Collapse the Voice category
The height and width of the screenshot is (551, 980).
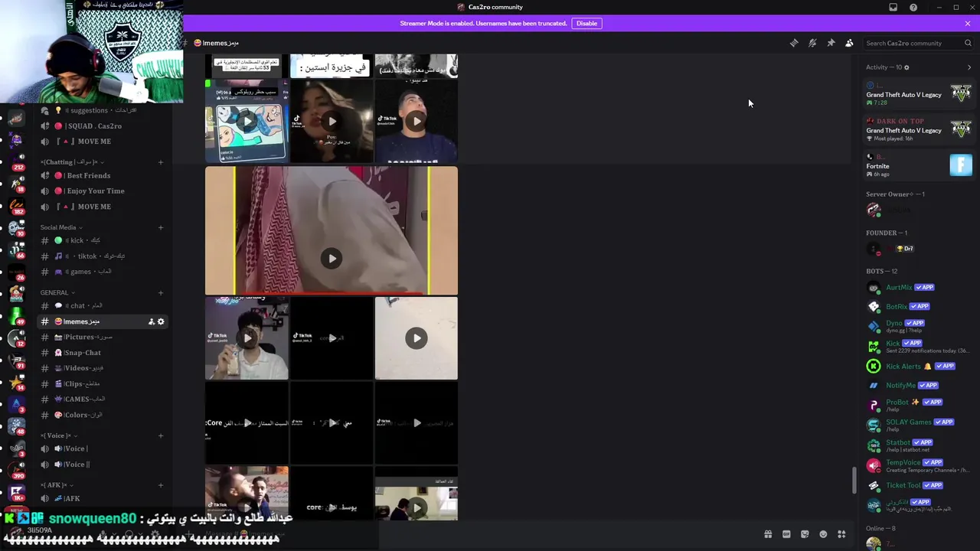click(57, 435)
